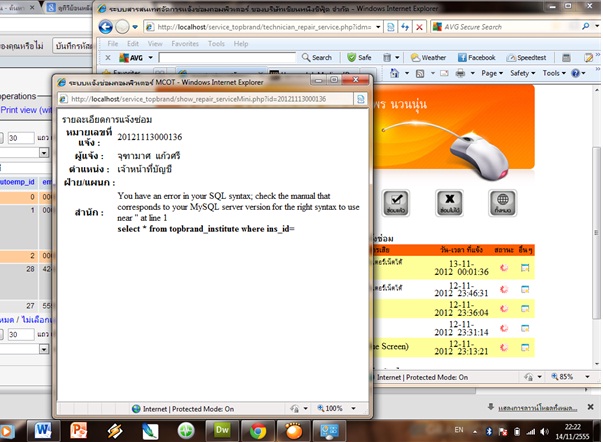603x442 pixels.
Task: Click the details icon for row 12-11-2012 23:36:04
Action: click(x=525, y=309)
